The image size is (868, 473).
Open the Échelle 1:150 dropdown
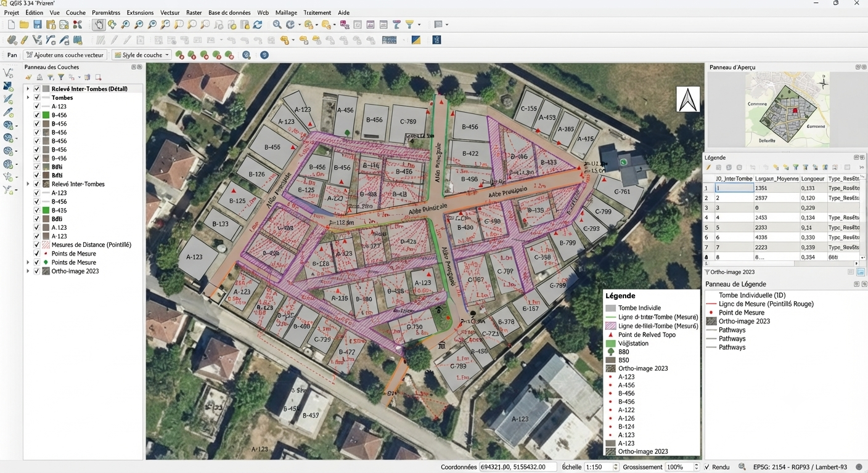[616, 467]
